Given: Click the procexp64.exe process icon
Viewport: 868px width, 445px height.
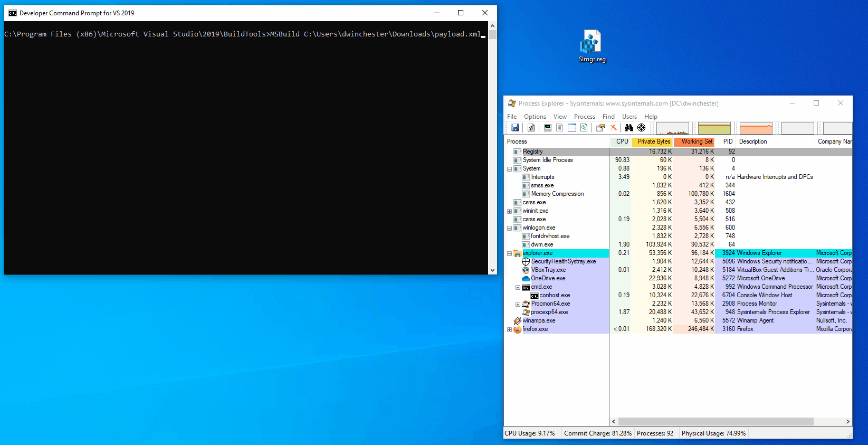Looking at the screenshot, I should tap(526, 312).
